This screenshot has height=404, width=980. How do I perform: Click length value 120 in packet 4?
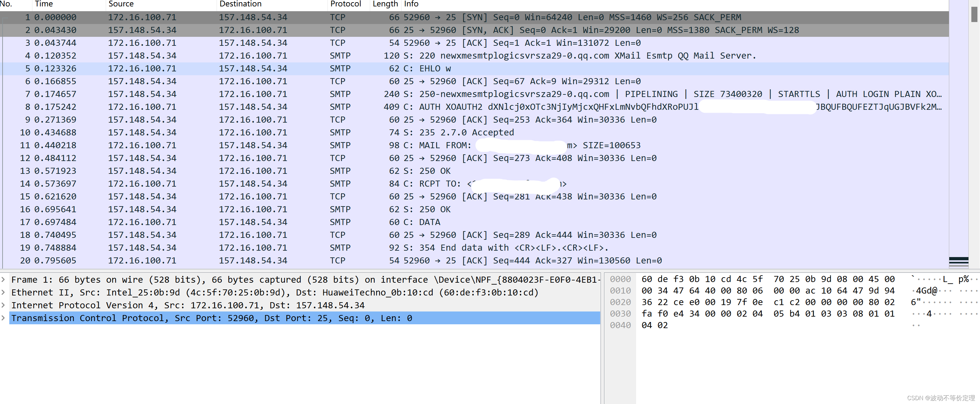[392, 56]
